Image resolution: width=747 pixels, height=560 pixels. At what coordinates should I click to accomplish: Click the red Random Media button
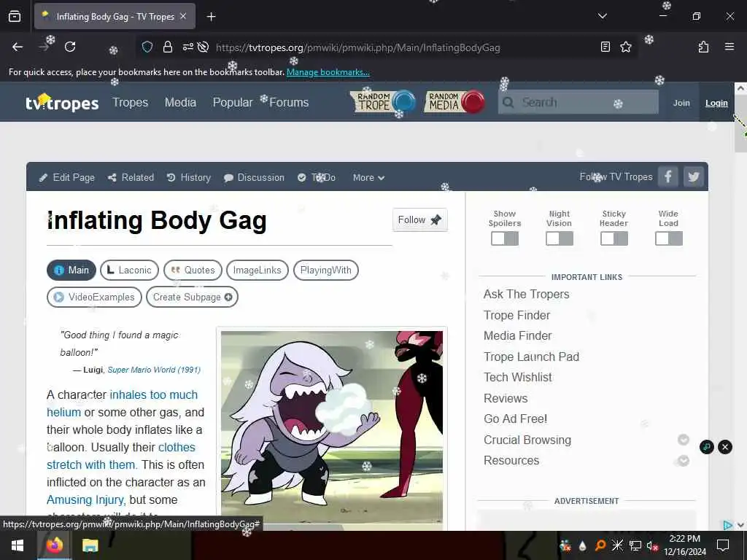[454, 101]
